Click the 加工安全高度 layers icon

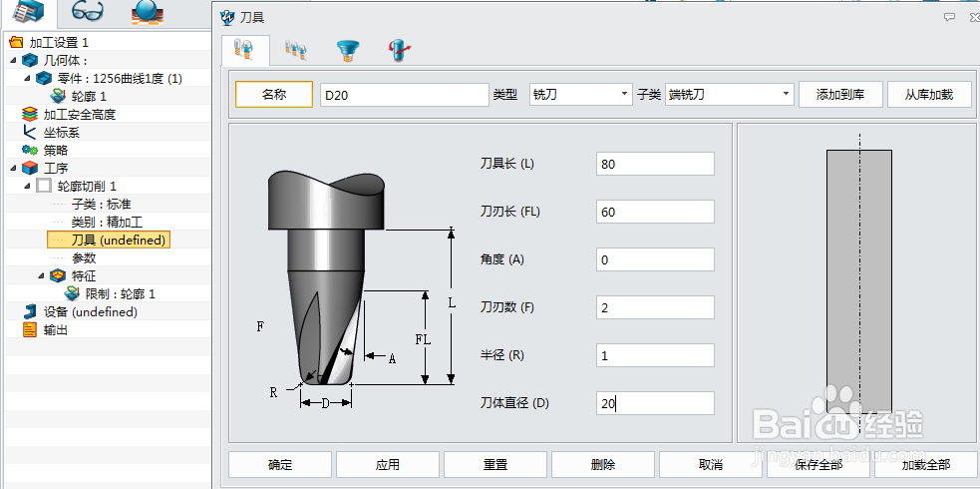point(29,115)
